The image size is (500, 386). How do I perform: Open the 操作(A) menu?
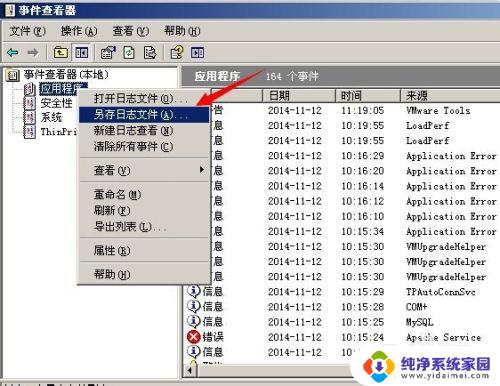tap(79, 31)
